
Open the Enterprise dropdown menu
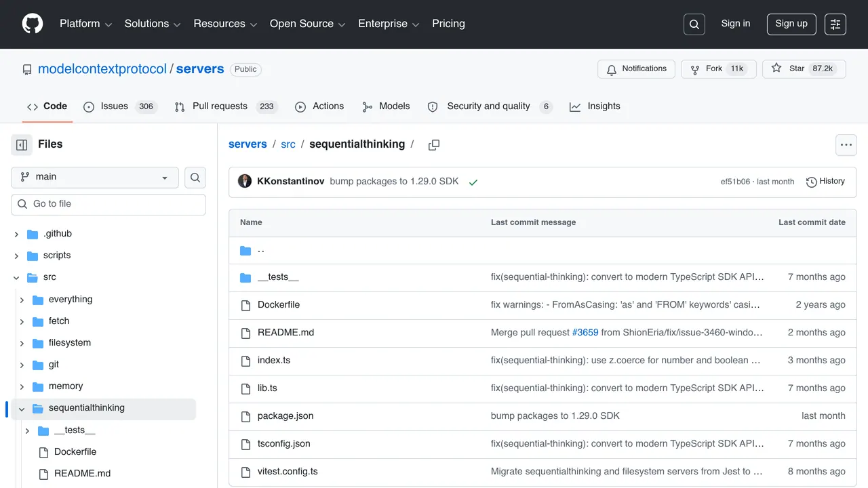pos(389,24)
